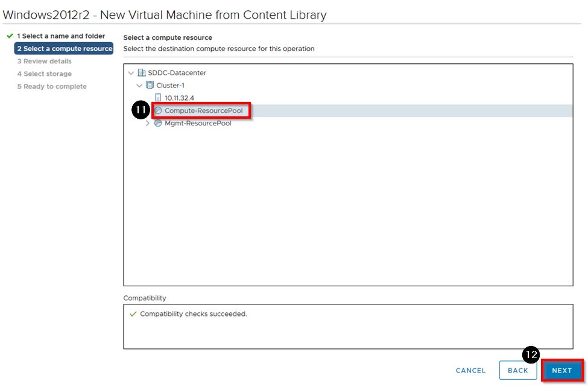Click the Mgmt-ResourcePool resource pool icon
Viewport: 588px width, 387px height.
158,123
